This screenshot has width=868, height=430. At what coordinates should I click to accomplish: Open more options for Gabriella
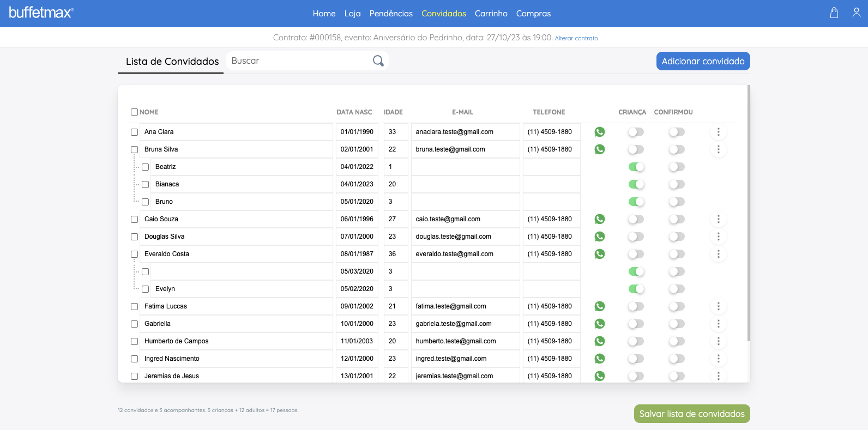coord(719,324)
